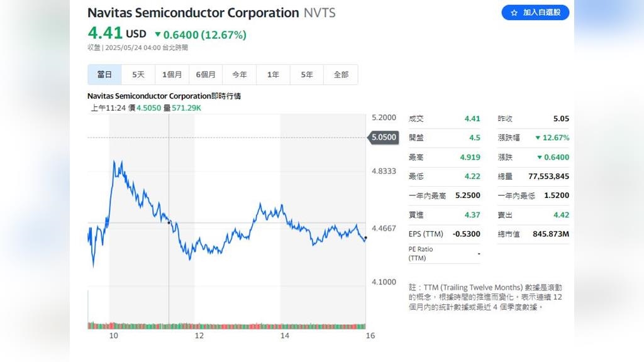Image resolution: width=644 pixels, height=362 pixels.
Task: Click the 總市值 845.873M value
Action: point(550,234)
